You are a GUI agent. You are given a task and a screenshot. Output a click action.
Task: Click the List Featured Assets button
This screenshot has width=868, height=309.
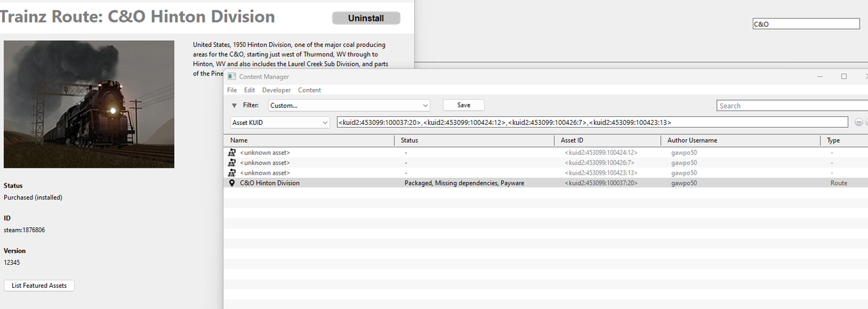point(39,286)
